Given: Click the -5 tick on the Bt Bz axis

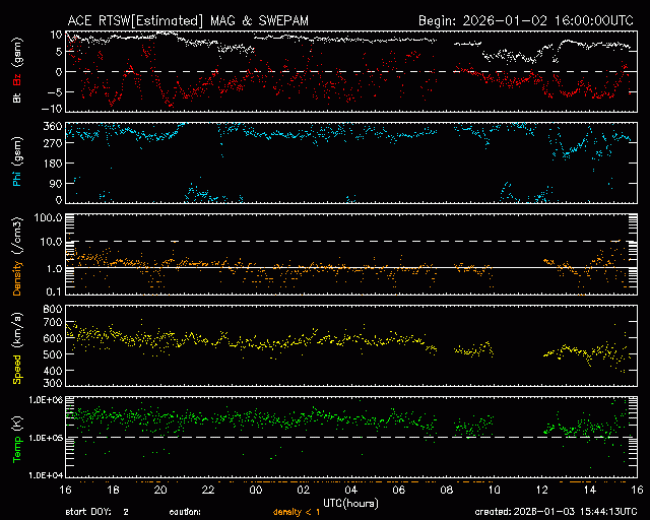Looking at the screenshot, I should pos(55,92).
